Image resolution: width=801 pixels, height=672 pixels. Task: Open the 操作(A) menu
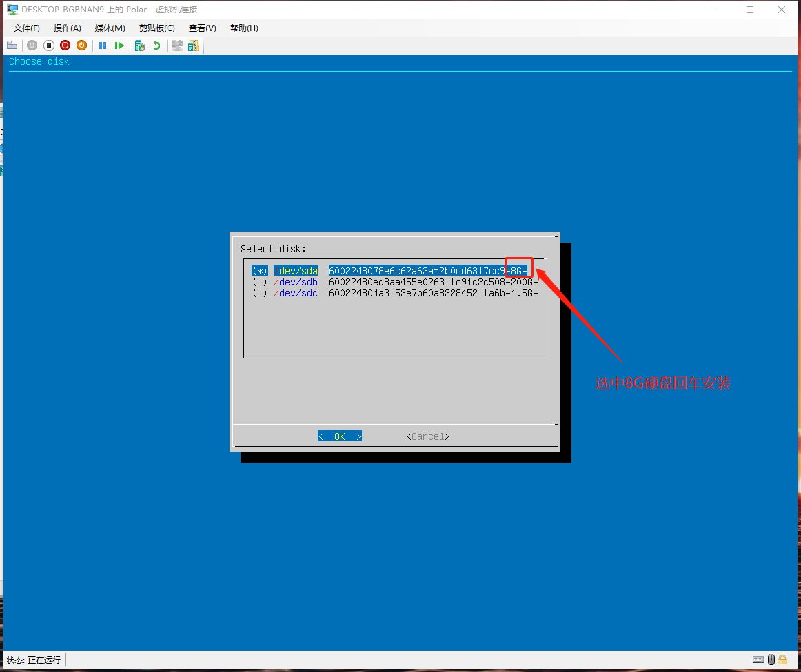(67, 28)
